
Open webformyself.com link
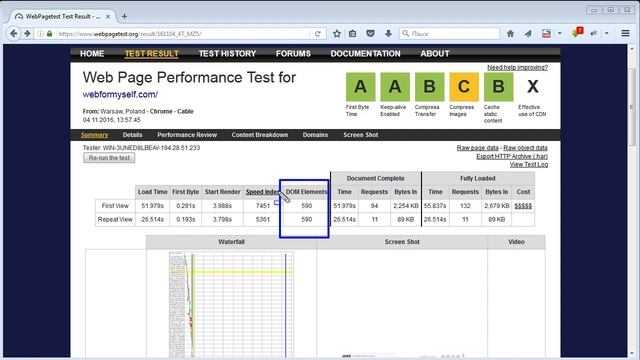coord(120,94)
